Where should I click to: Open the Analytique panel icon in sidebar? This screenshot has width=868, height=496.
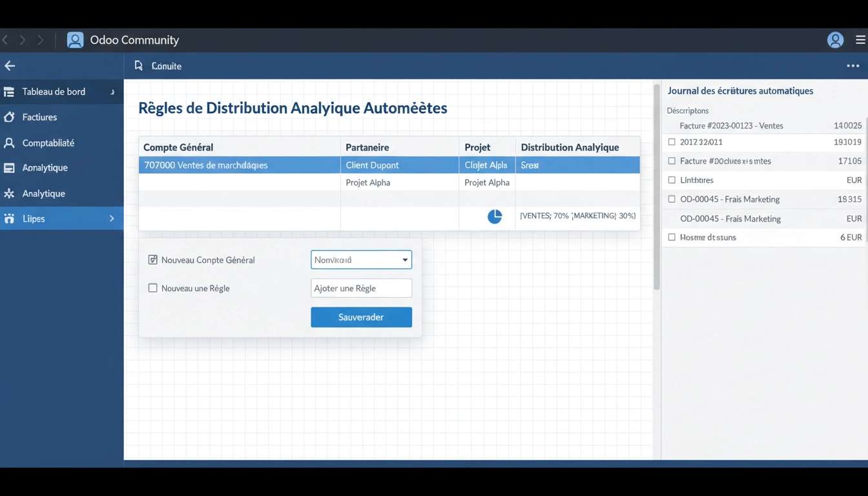point(9,167)
